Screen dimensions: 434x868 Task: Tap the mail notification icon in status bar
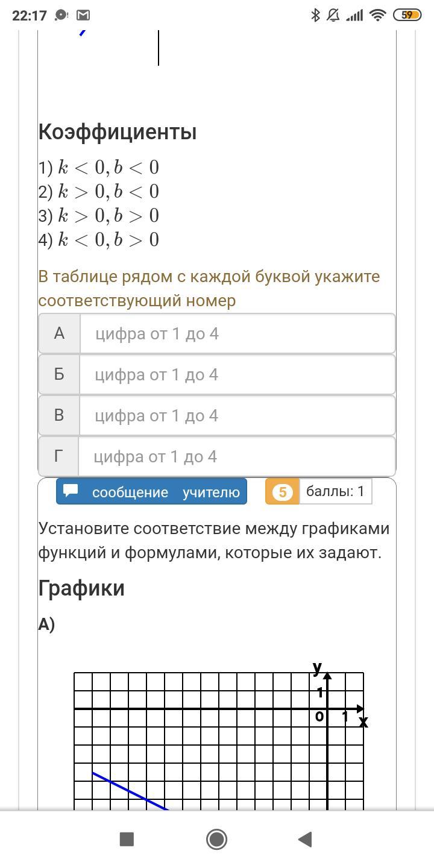(84, 16)
